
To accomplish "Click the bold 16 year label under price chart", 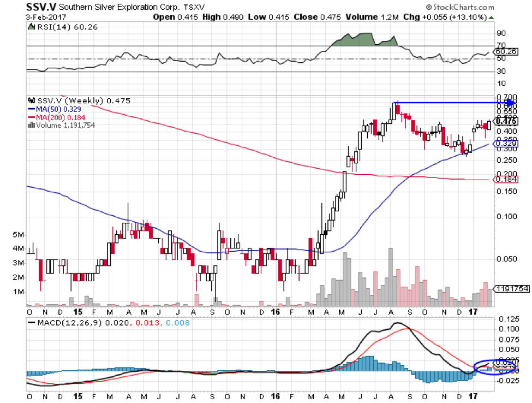I will pos(276,312).
